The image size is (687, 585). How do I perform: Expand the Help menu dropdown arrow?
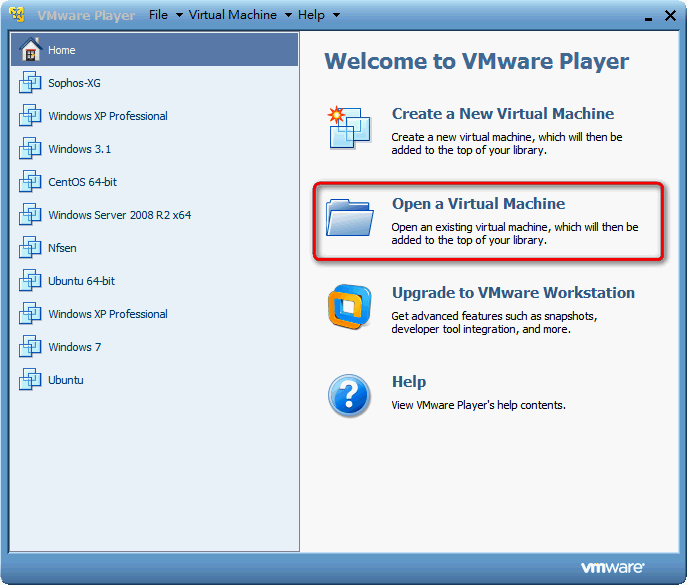tap(336, 15)
